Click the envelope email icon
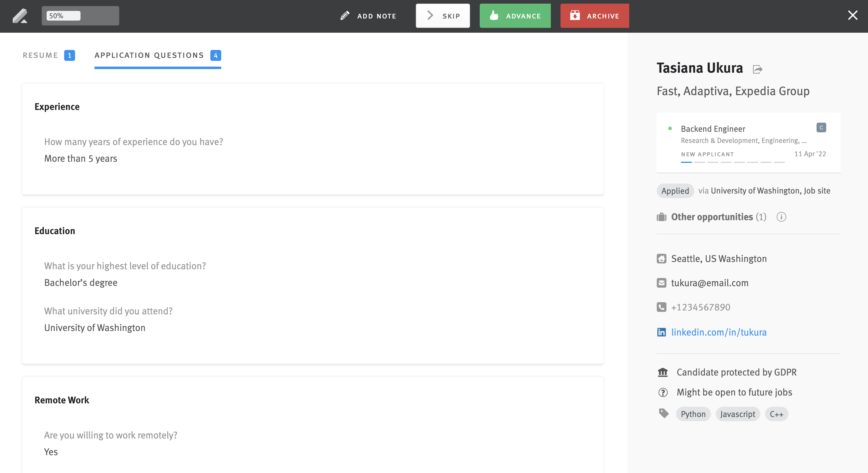Screen dimensions: 868x473 662,283
